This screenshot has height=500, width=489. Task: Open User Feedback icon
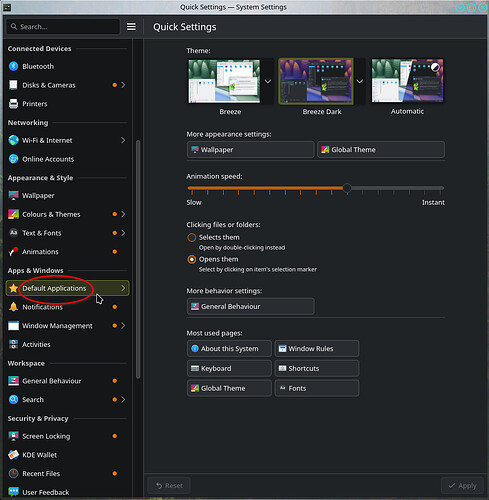[x=13, y=492]
